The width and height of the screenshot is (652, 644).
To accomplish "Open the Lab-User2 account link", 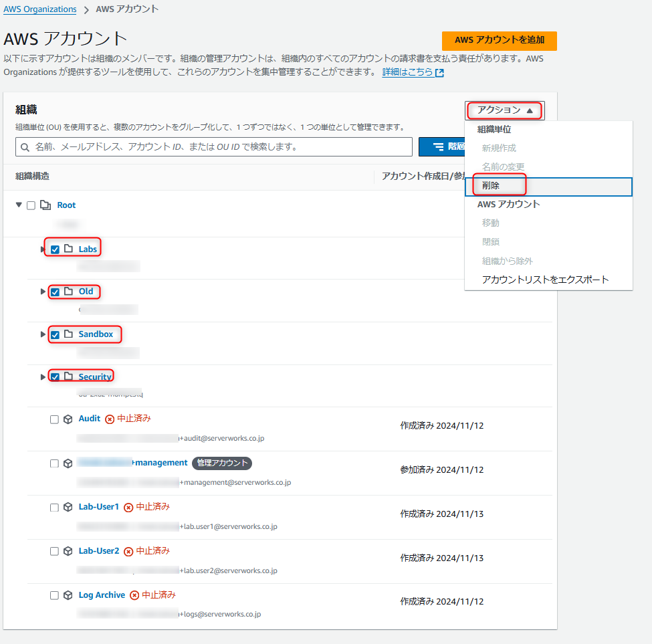I will coord(98,551).
